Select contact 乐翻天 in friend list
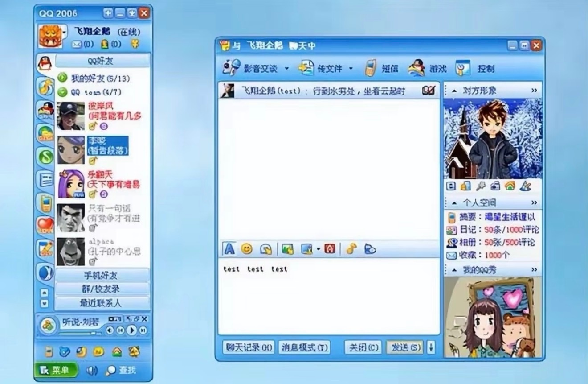This screenshot has width=588, height=384. point(103,184)
